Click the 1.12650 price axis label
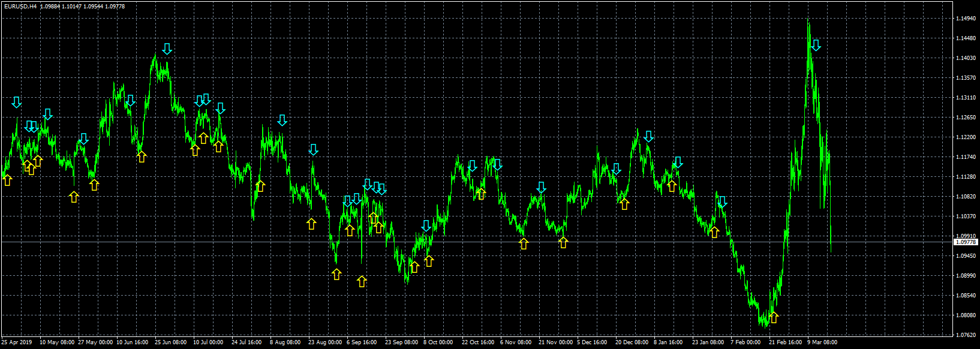This screenshot has height=349, width=980. (965, 118)
